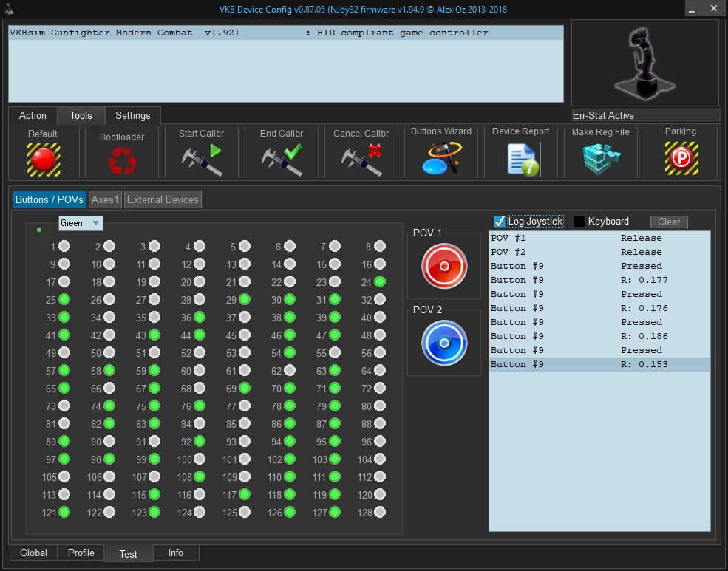This screenshot has width=728, height=571.
Task: Finish calibration using End Calibr icon
Action: pos(282,160)
